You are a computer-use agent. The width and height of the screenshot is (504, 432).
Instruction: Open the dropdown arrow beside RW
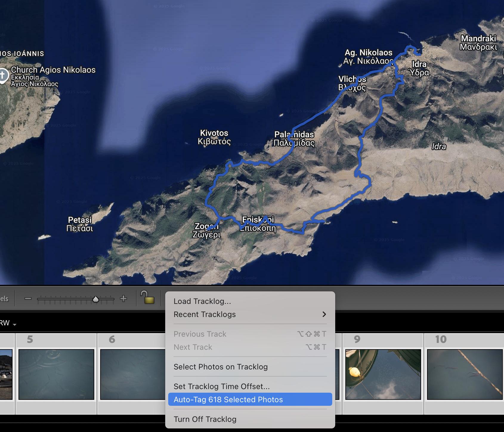[x=15, y=324]
